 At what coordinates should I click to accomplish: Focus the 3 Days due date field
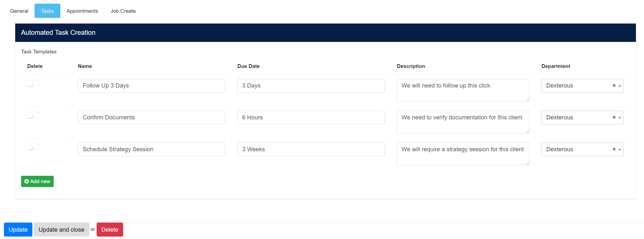click(311, 86)
